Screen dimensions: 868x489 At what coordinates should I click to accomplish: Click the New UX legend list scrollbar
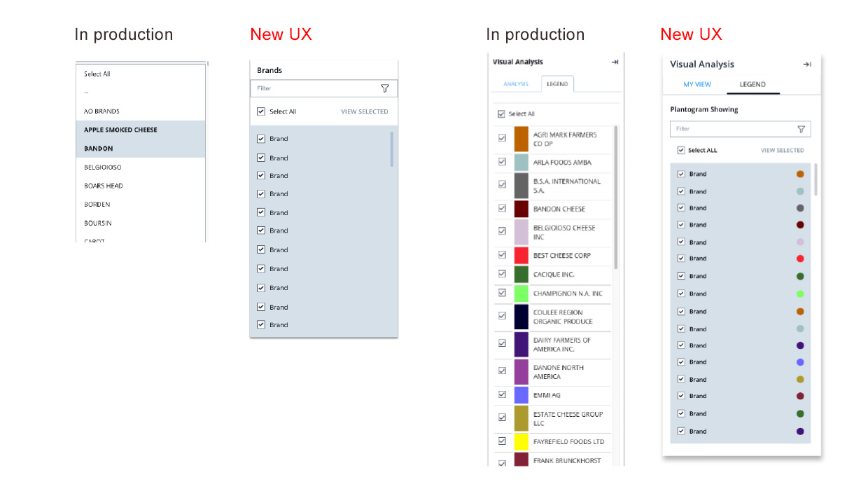(x=815, y=180)
